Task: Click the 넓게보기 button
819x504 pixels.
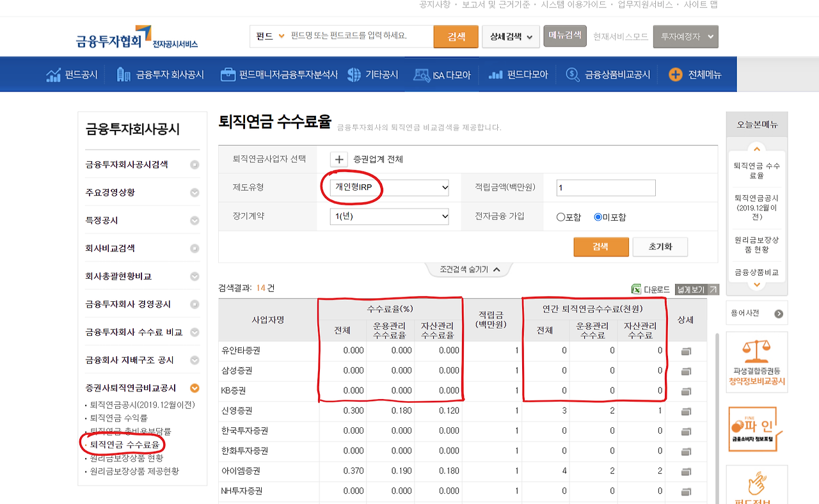Action: click(x=697, y=289)
